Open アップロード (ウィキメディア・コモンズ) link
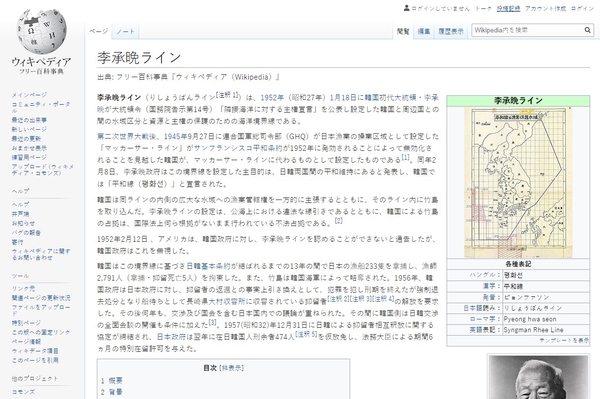Screen dimensions: 600x399 42,169
